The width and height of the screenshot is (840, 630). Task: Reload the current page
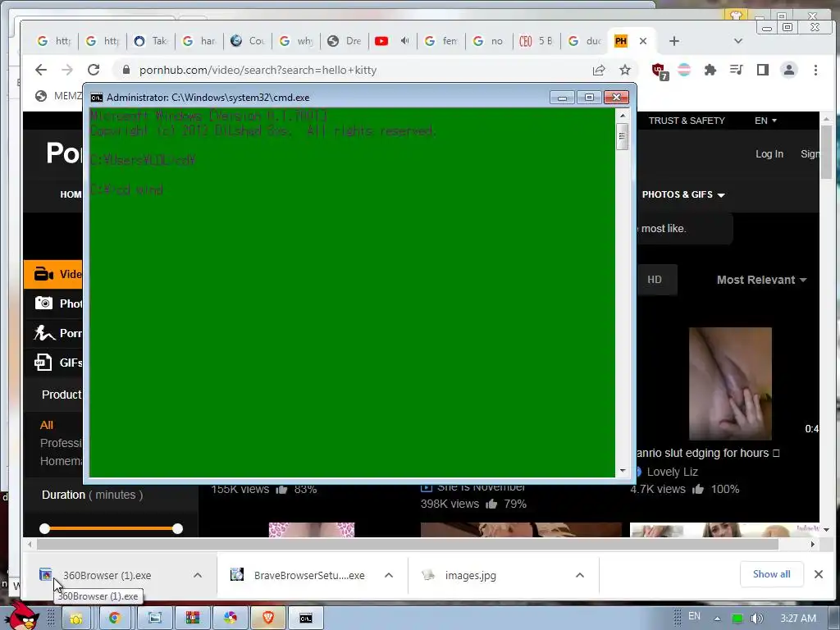94,70
